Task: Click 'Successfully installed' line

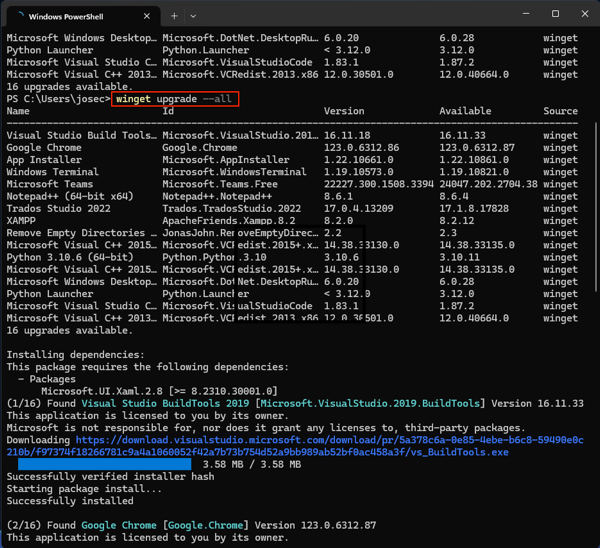Action: pos(70,501)
